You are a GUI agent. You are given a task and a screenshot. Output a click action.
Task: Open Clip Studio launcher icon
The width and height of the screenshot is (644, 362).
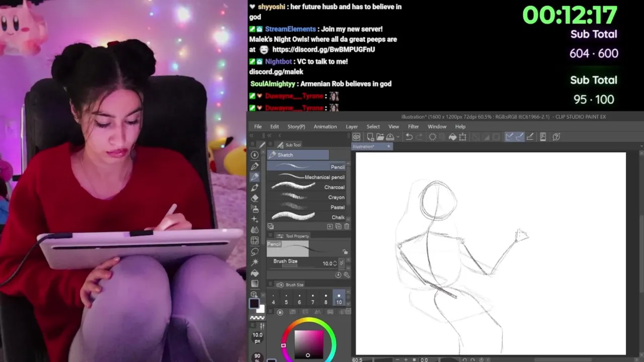pos(356,137)
